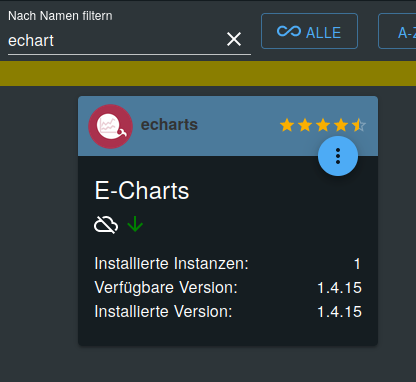Click the E-Charts card title
The height and width of the screenshot is (382, 416).
click(x=142, y=191)
